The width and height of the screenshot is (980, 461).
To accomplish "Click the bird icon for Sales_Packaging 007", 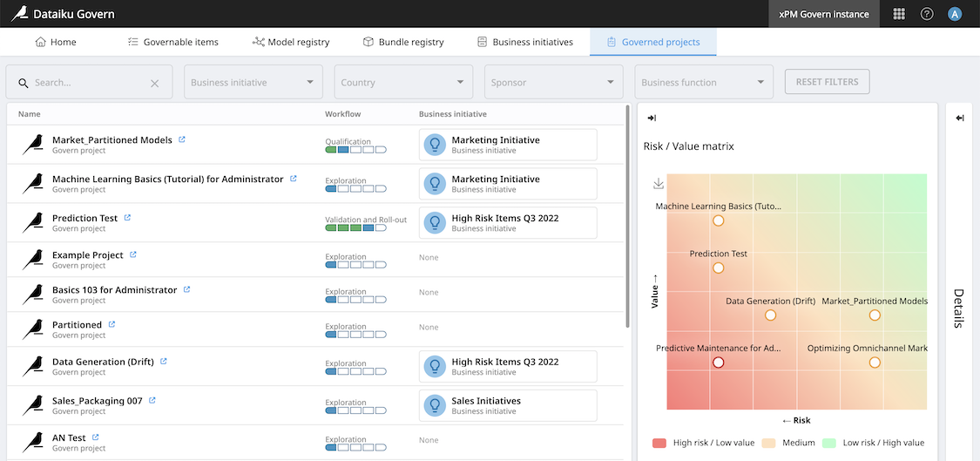I will coord(32,404).
